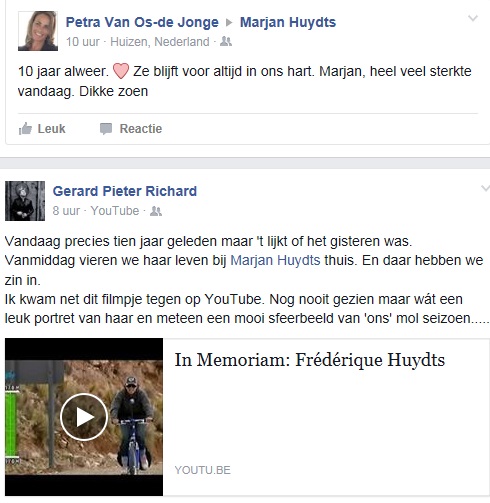Click the Reactie comment button text
The height and width of the screenshot is (503, 490).
(141, 129)
